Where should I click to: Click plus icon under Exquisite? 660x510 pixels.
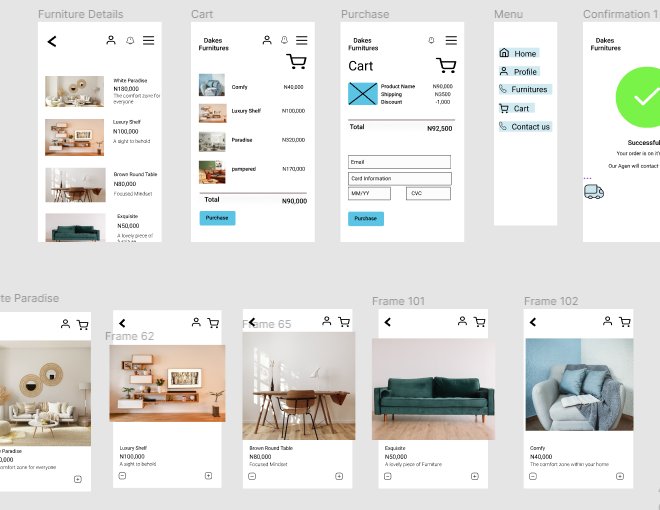tap(475, 476)
